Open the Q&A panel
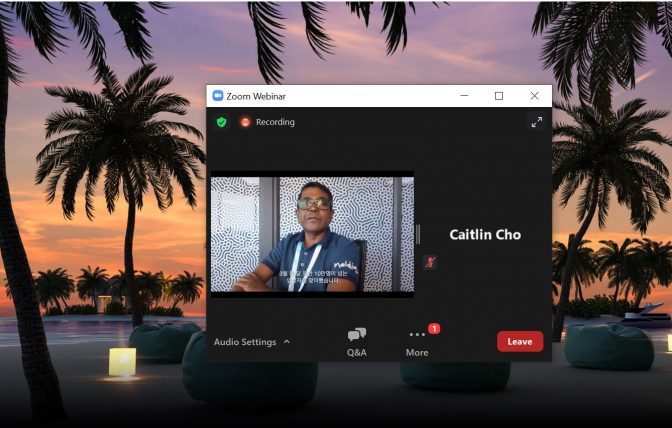Screen dimensions: 672x428 pyautogui.click(x=356, y=341)
